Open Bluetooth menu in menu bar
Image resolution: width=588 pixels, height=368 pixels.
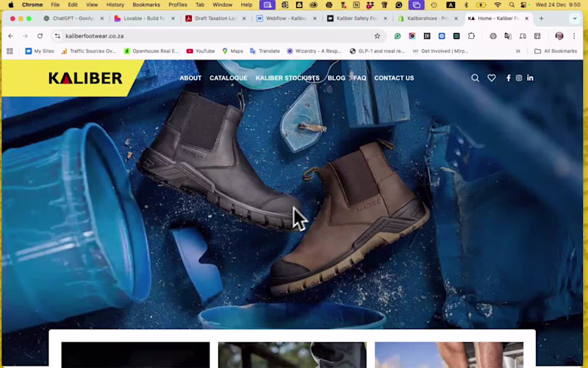466,5
